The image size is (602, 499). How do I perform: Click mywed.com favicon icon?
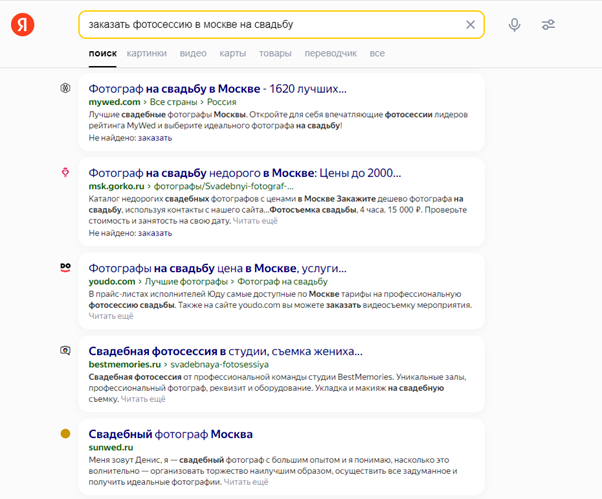65,88
